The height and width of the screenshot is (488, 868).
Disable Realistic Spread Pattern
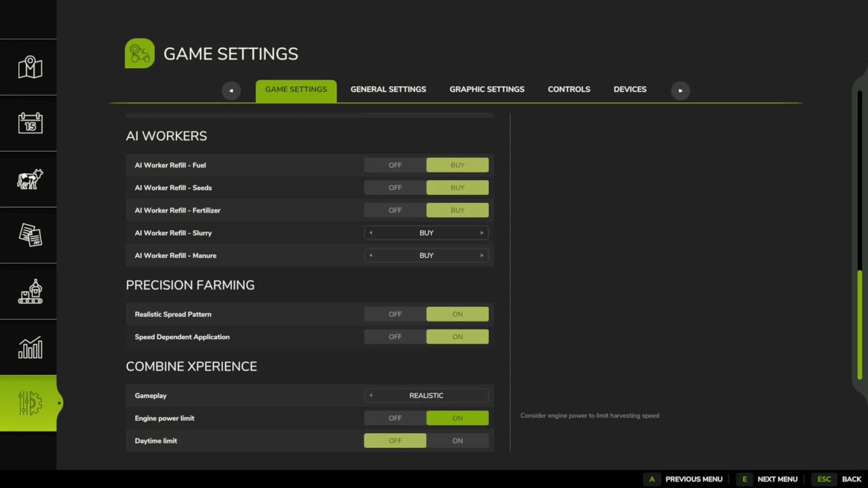point(395,314)
